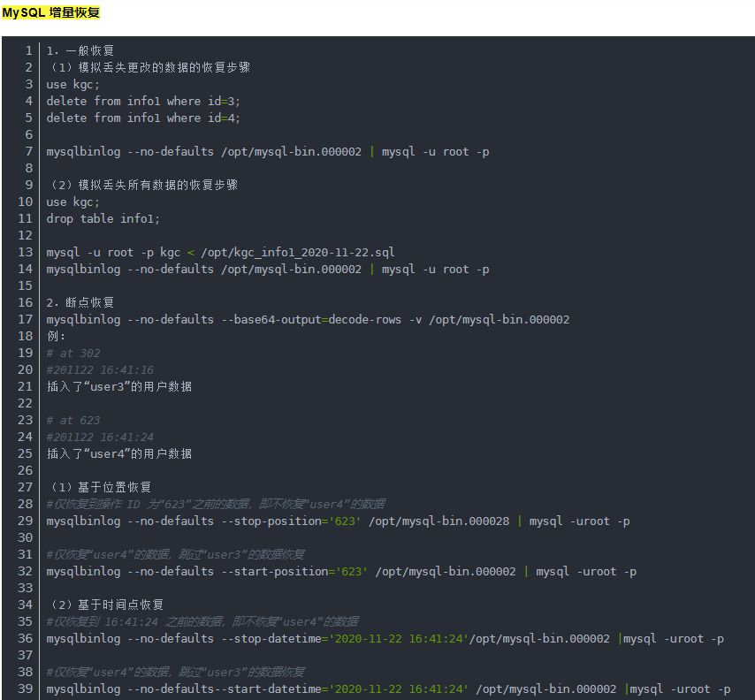Click line number 16 in the gutter

tap(25, 302)
